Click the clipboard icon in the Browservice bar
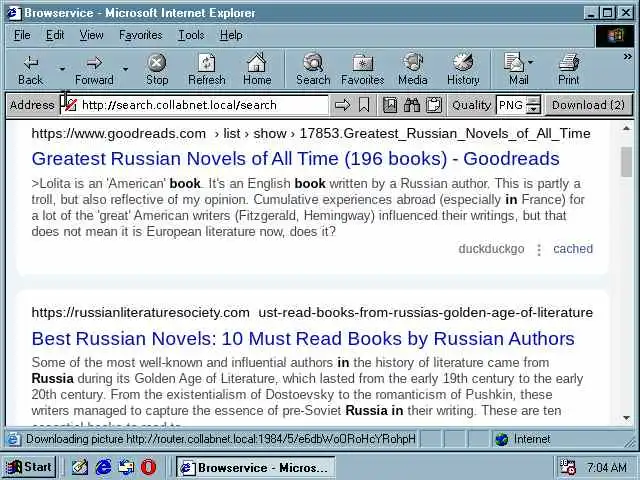 point(433,105)
